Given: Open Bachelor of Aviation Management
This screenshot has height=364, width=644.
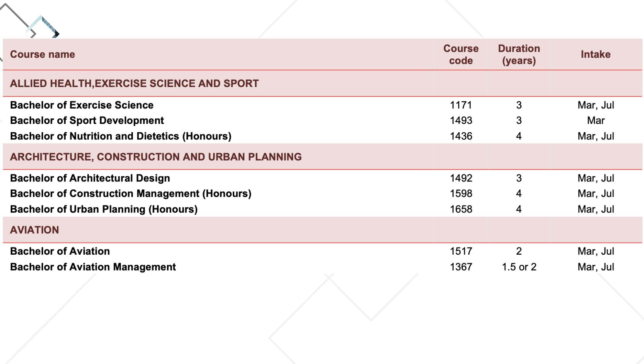Looking at the screenshot, I should pyautogui.click(x=93, y=267).
